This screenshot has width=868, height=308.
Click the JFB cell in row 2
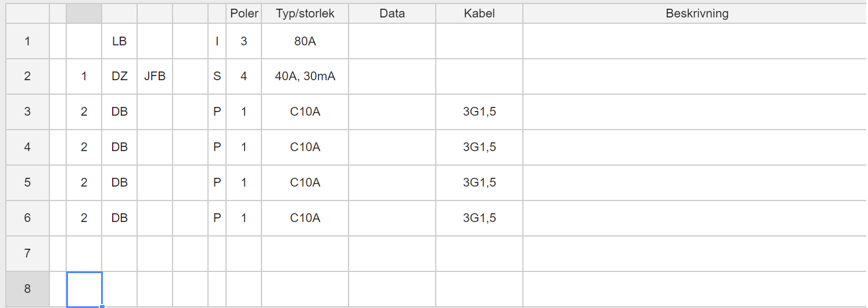click(x=155, y=76)
